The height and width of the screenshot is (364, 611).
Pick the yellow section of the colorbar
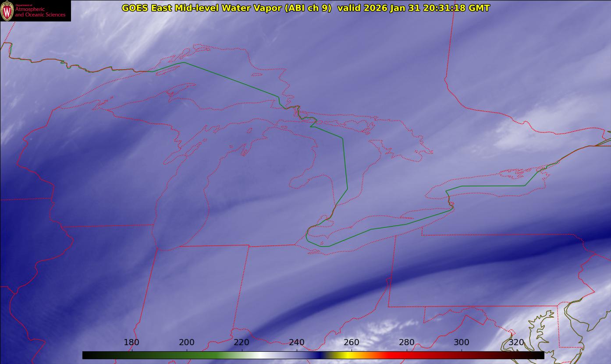pos(346,355)
